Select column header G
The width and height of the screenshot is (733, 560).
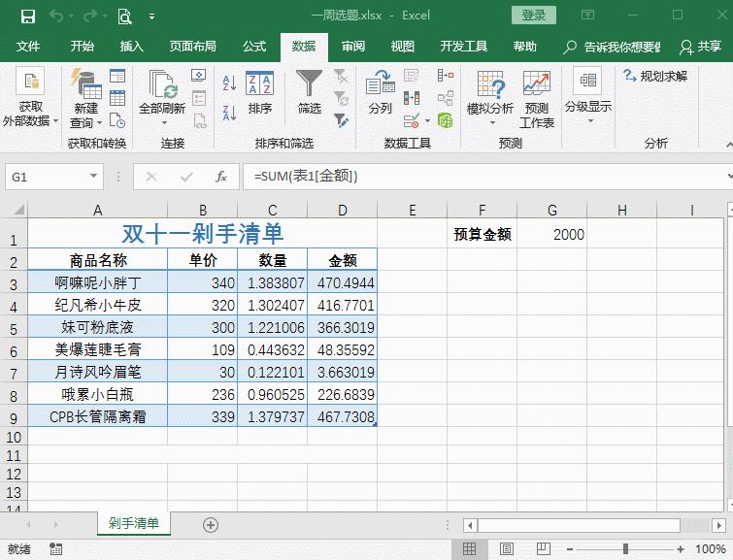pyautogui.click(x=552, y=211)
